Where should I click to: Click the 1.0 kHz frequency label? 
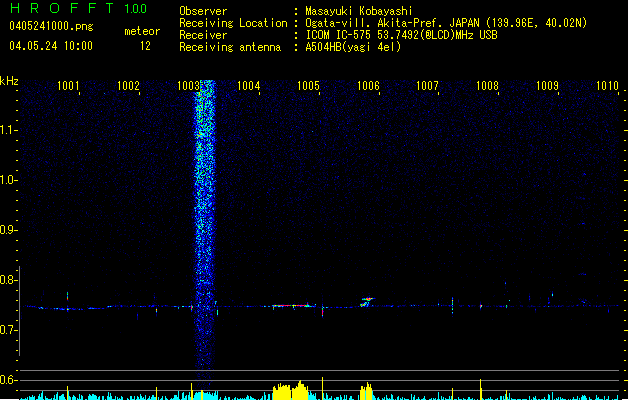[x=8, y=180]
